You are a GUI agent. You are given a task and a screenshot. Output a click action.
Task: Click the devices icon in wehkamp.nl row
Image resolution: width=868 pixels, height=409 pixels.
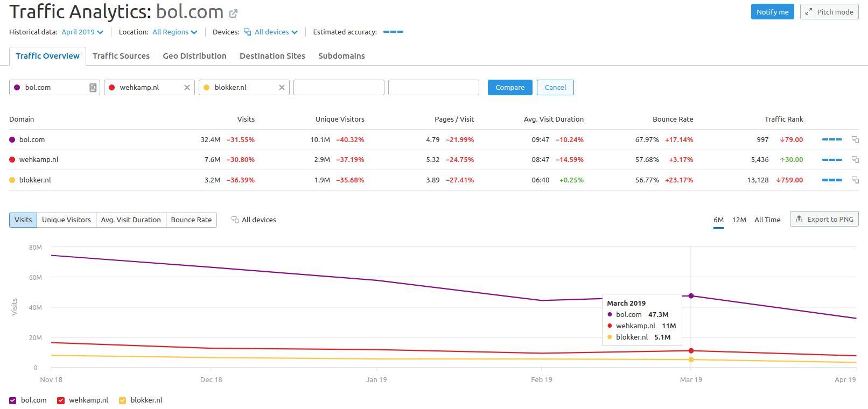(x=855, y=159)
